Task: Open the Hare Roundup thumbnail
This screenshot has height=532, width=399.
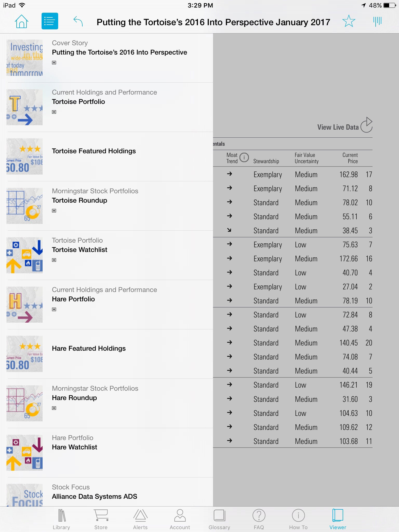Action: [x=24, y=403]
